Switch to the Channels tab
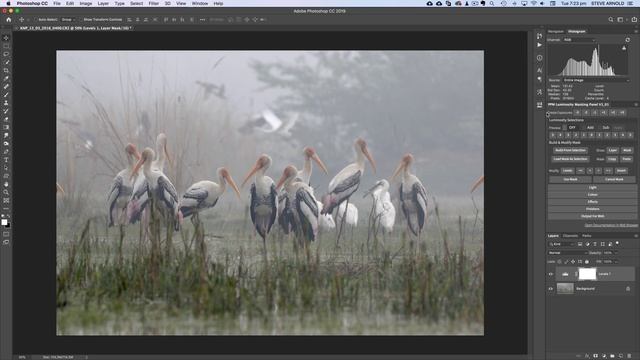640x360 pixels. pyautogui.click(x=570, y=236)
